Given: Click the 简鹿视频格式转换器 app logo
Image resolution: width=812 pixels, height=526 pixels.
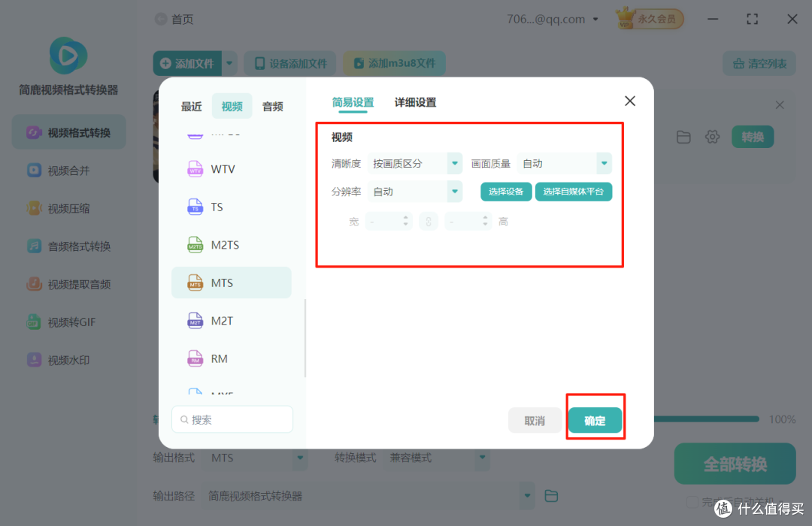Looking at the screenshot, I should click(x=68, y=55).
